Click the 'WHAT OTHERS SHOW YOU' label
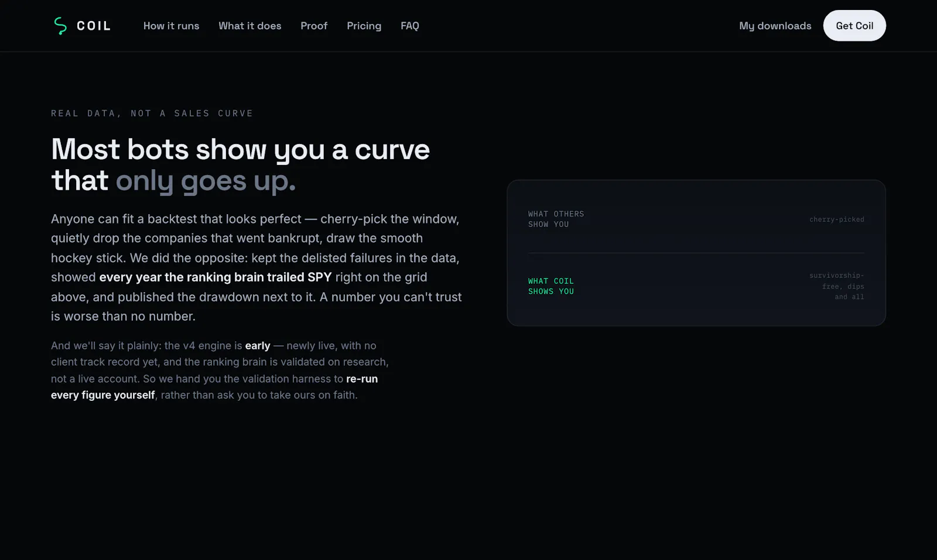The height and width of the screenshot is (560, 937). (x=556, y=219)
